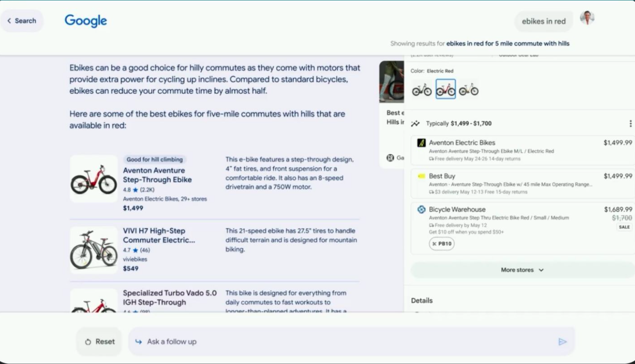Focus the 'Ask a follow up' field
The height and width of the screenshot is (364, 635).
[351, 342]
